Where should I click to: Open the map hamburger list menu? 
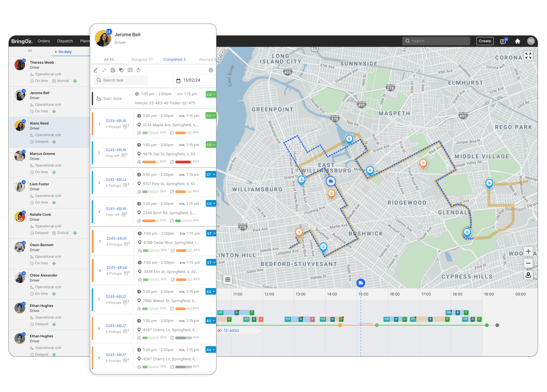pyautogui.click(x=228, y=279)
